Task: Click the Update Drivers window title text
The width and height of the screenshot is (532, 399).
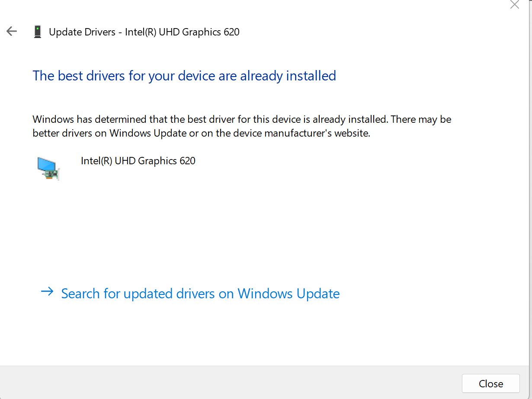Action: 144,32
